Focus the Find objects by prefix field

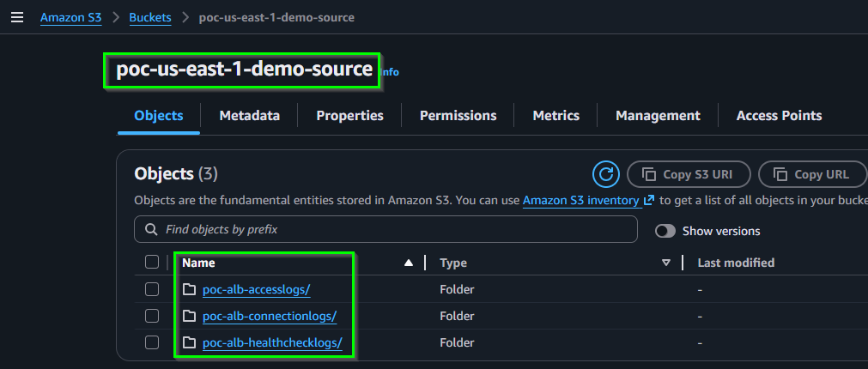[385, 229]
